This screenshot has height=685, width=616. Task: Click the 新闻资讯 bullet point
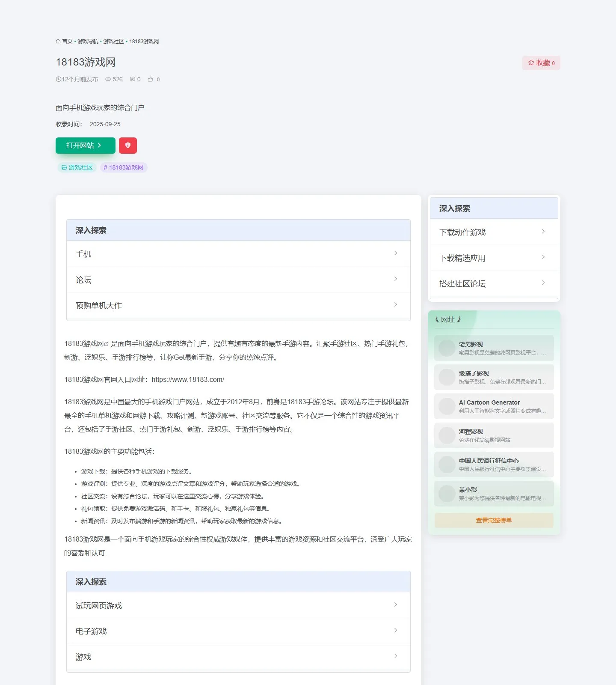[182, 521]
